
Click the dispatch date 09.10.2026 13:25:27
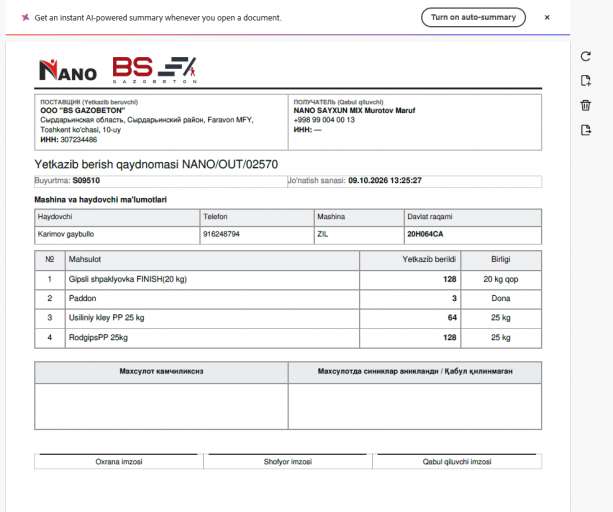coord(385,181)
